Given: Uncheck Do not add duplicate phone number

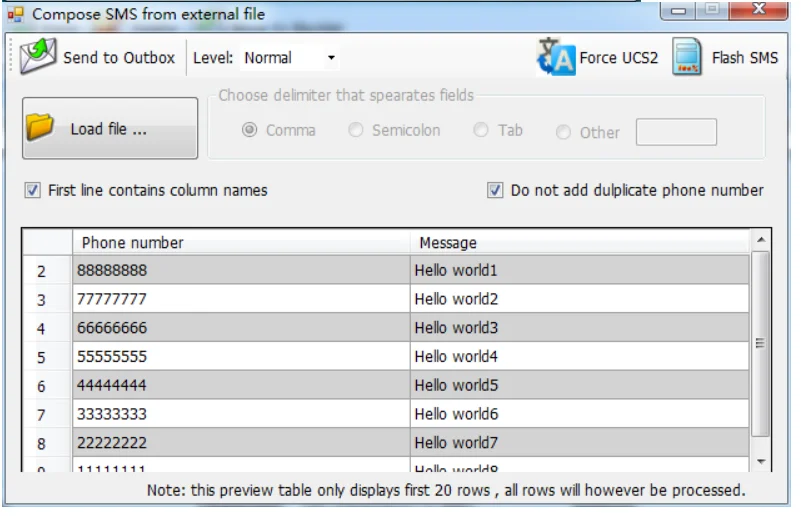Looking at the screenshot, I should pos(494,191).
